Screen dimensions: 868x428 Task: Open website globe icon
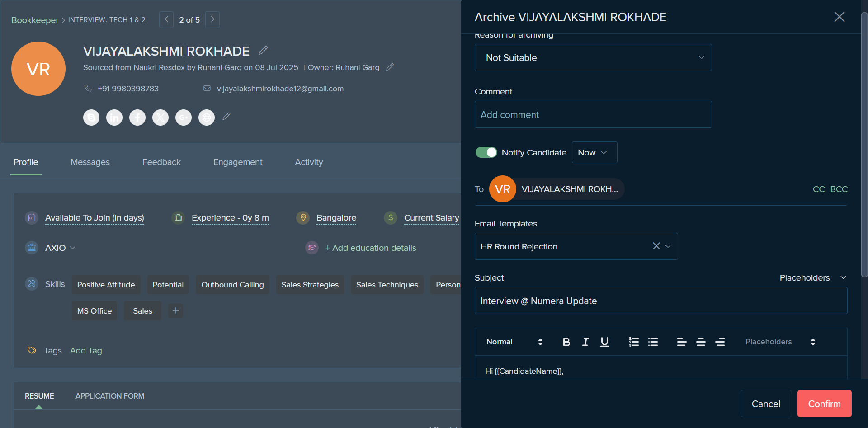pos(207,118)
